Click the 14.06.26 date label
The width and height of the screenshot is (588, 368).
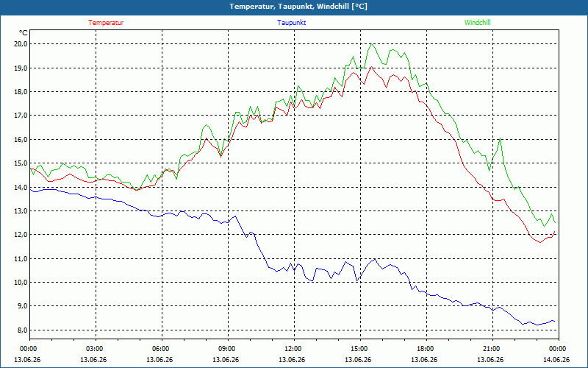tap(556, 359)
